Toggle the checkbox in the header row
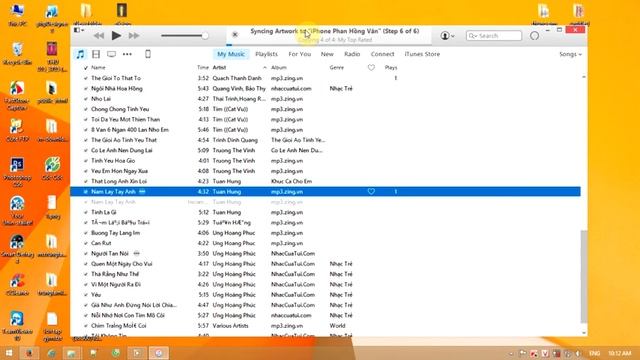The image size is (640, 360). tap(85, 68)
